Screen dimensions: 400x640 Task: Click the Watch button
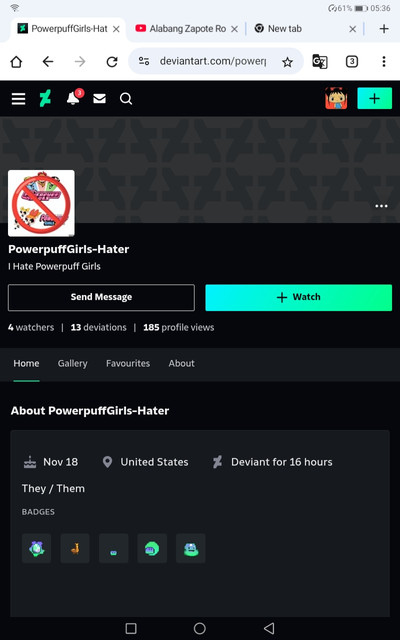(299, 298)
